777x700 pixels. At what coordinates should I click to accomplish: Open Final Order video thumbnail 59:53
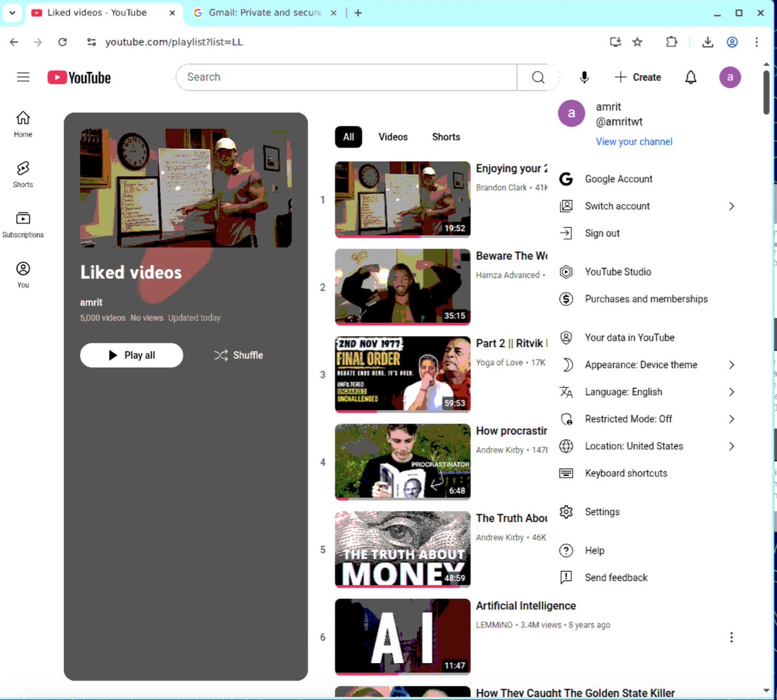pyautogui.click(x=403, y=374)
